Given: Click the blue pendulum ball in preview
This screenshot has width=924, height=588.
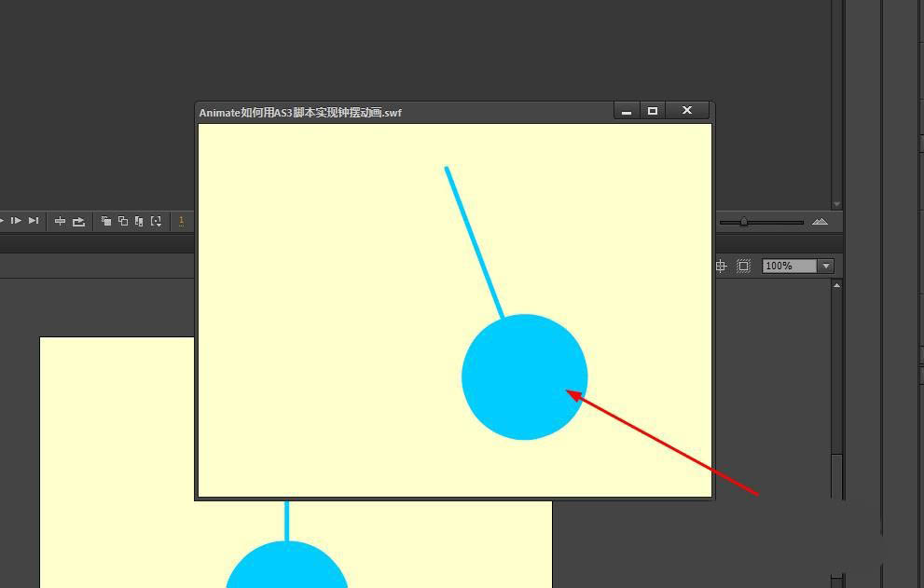Looking at the screenshot, I should (524, 377).
